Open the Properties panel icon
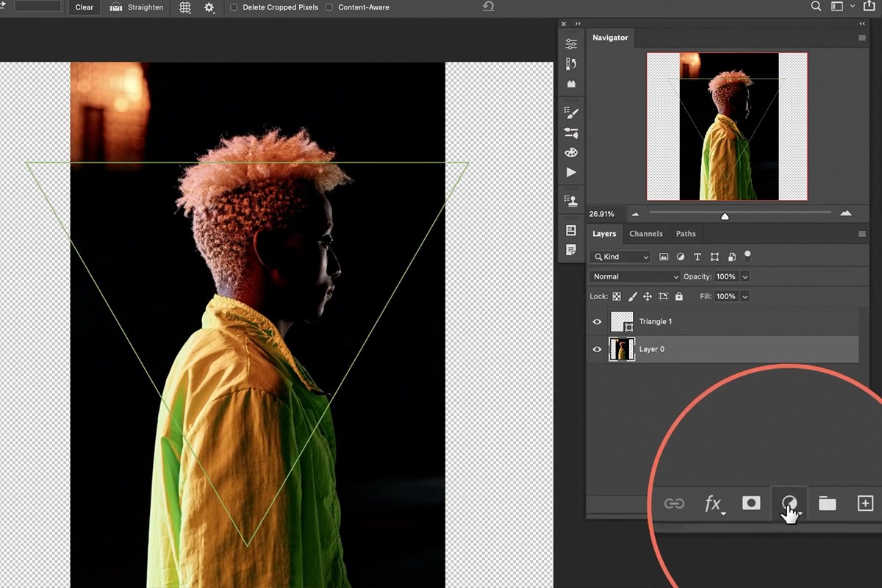The width and height of the screenshot is (882, 588). click(x=571, y=44)
